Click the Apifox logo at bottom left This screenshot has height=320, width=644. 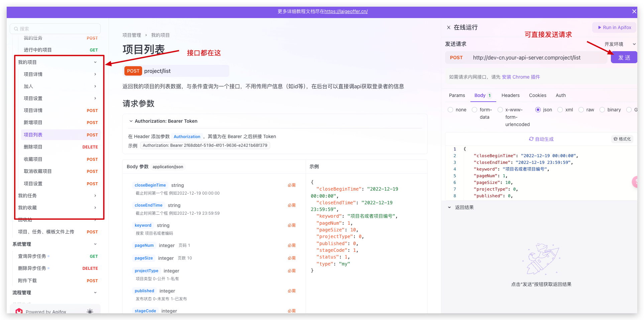[19, 311]
